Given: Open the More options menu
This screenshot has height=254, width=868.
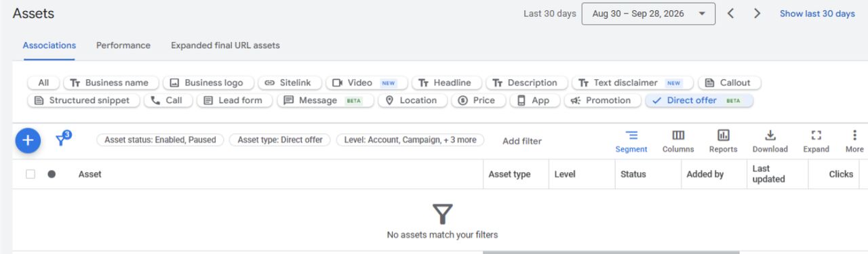Looking at the screenshot, I should pos(854,141).
